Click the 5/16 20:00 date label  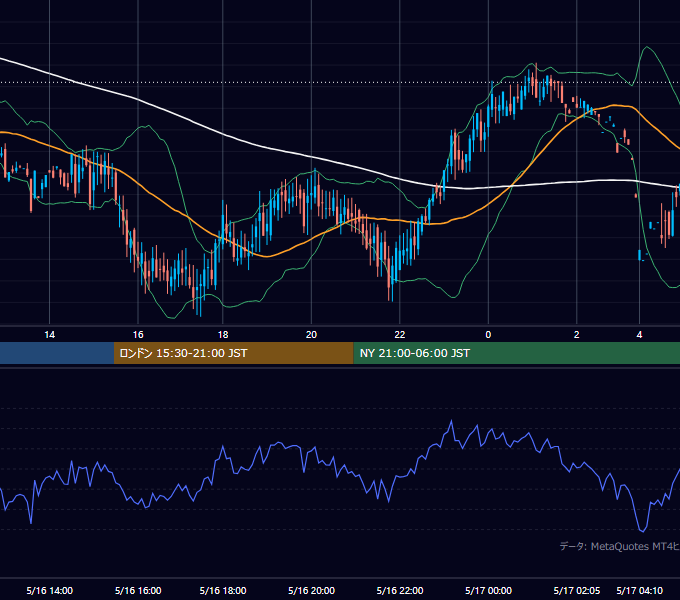coord(311,590)
